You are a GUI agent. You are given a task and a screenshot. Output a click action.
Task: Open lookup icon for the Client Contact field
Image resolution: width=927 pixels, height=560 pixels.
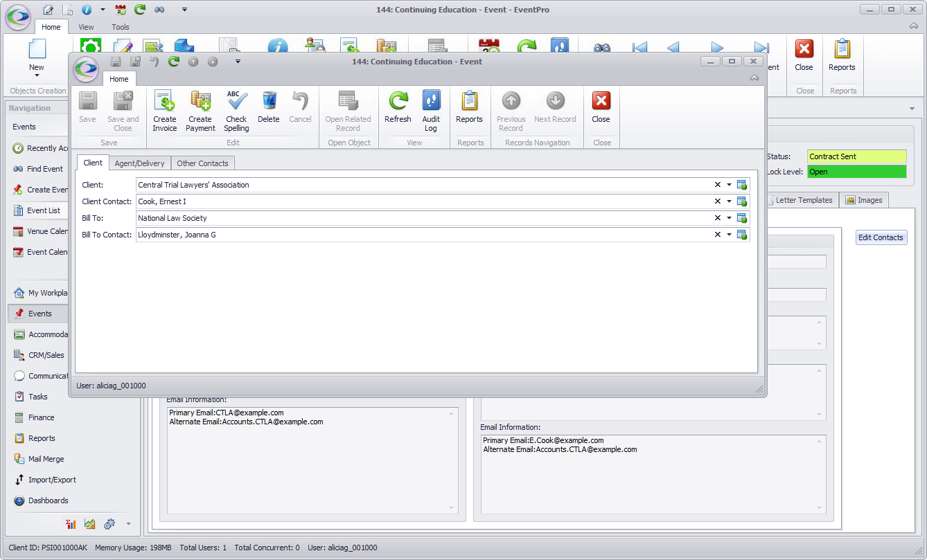[x=742, y=201]
